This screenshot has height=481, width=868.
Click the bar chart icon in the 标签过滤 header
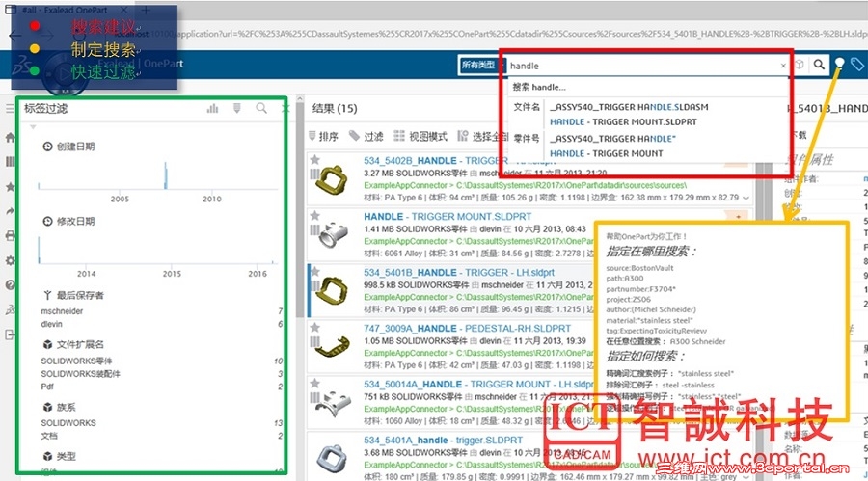[x=212, y=109]
